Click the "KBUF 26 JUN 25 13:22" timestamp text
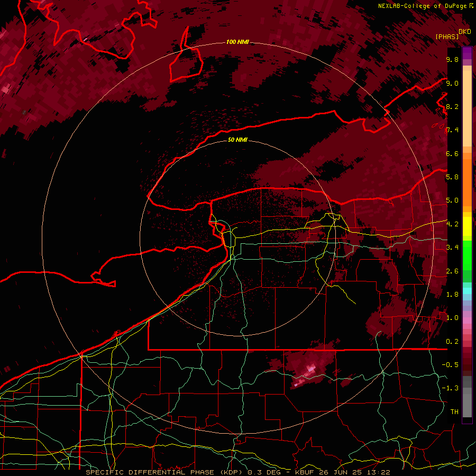476x476 pixels. click(x=342, y=472)
